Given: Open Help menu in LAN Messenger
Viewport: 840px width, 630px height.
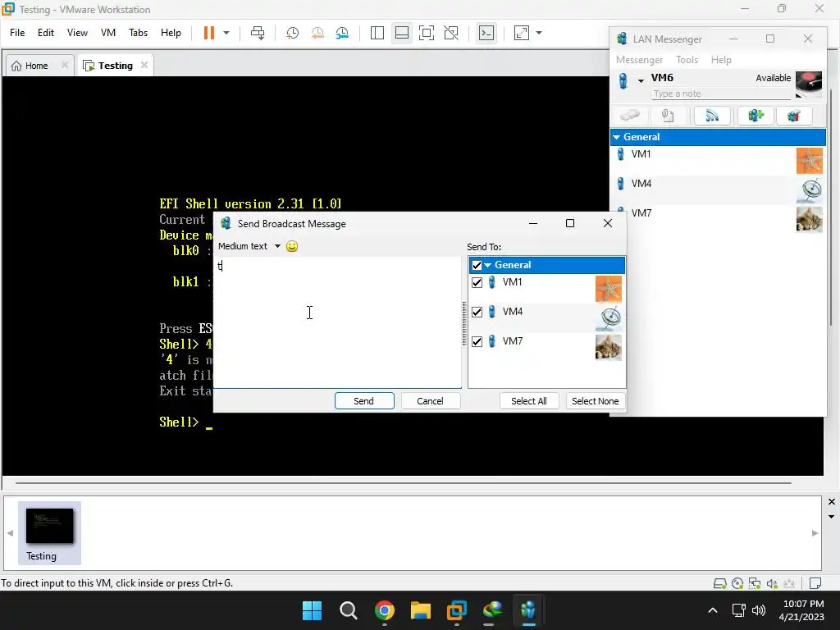Looking at the screenshot, I should click(x=721, y=59).
